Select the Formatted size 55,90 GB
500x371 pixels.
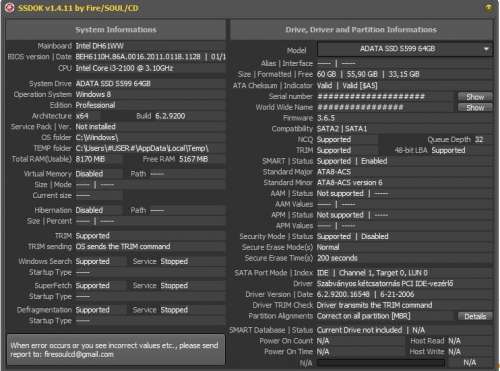pyautogui.click(x=362, y=74)
